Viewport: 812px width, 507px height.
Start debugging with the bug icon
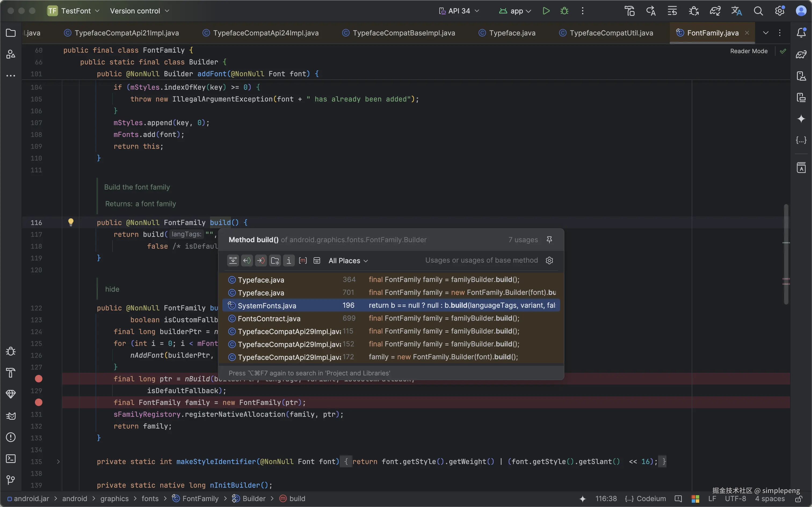pos(564,11)
